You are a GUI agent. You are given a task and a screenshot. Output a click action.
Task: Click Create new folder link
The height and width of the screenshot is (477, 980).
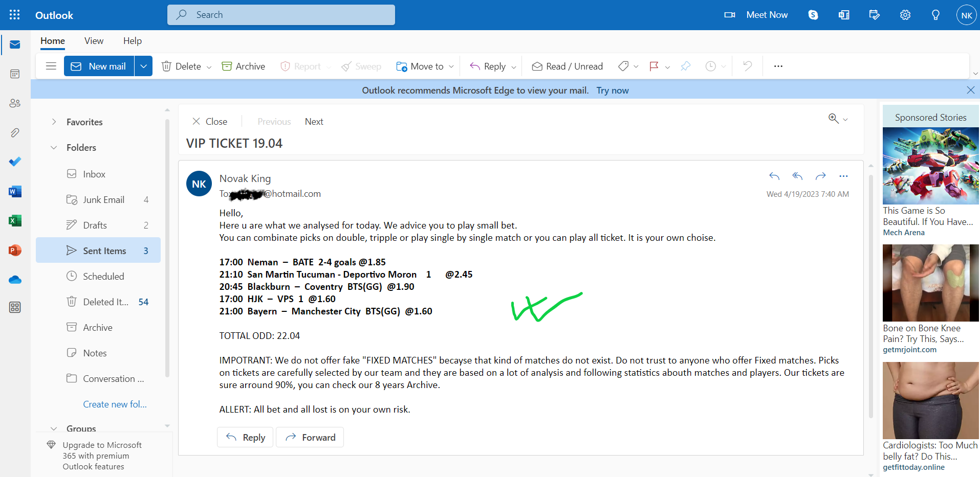[x=115, y=404]
